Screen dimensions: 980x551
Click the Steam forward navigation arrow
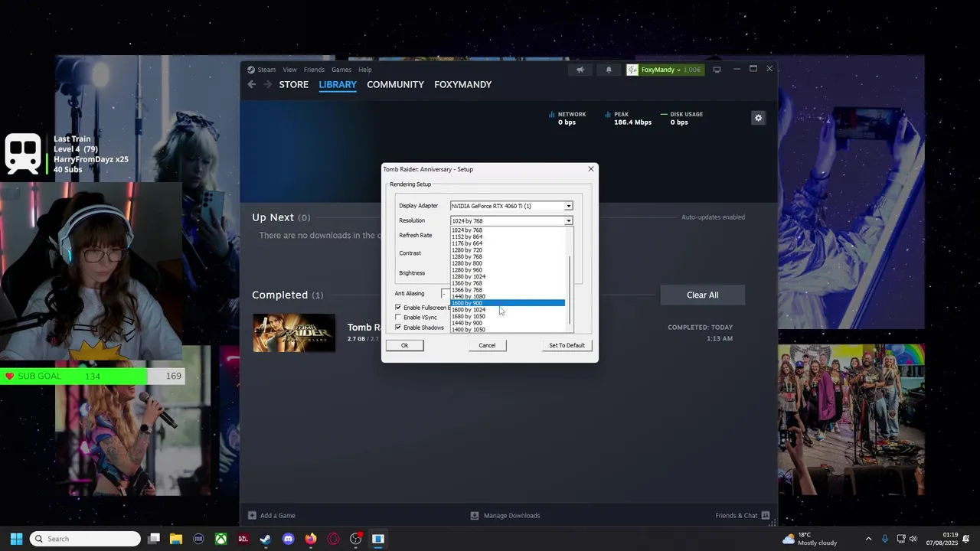(267, 84)
